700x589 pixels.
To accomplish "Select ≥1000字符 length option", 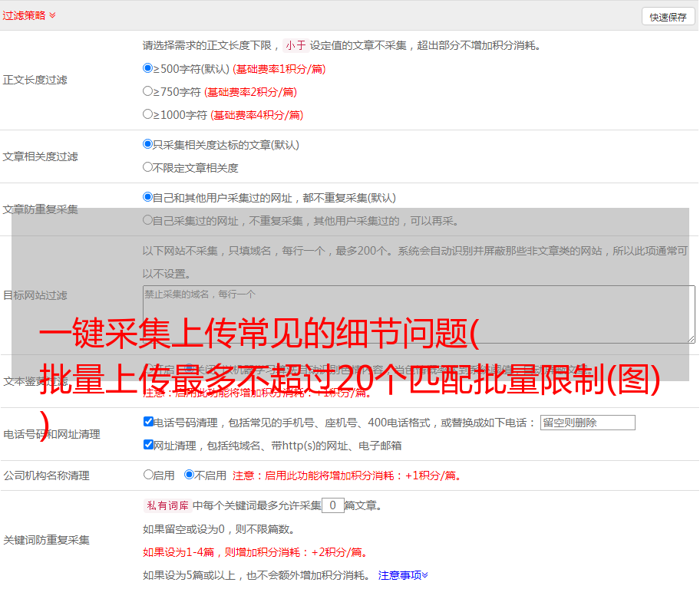I will click(148, 114).
